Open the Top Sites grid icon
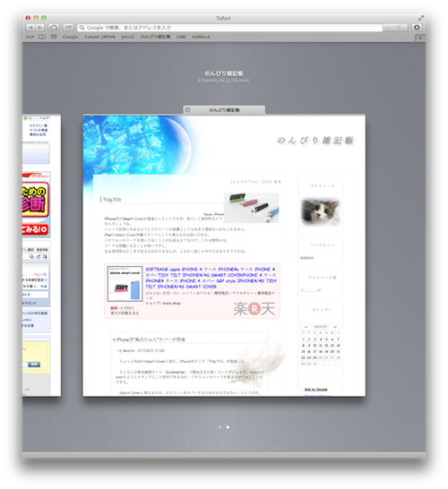This screenshot has height=489, width=448. point(54,37)
